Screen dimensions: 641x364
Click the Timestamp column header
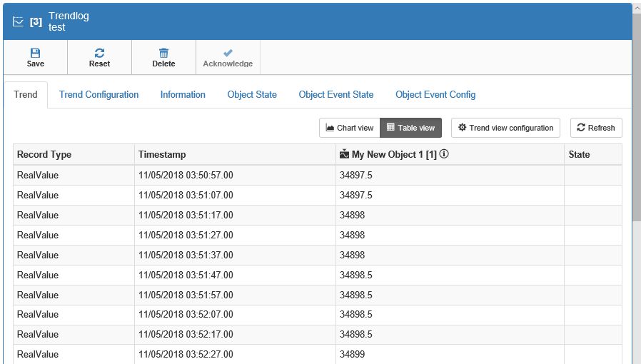pos(162,154)
